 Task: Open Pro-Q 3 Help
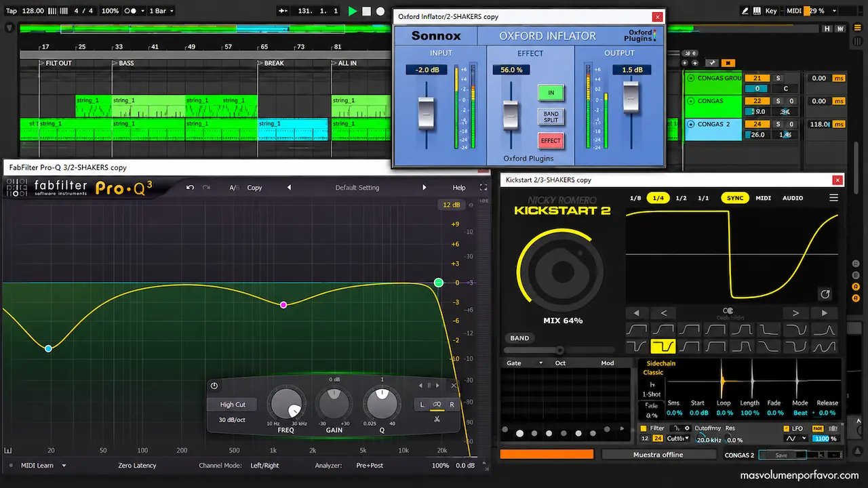click(x=459, y=188)
